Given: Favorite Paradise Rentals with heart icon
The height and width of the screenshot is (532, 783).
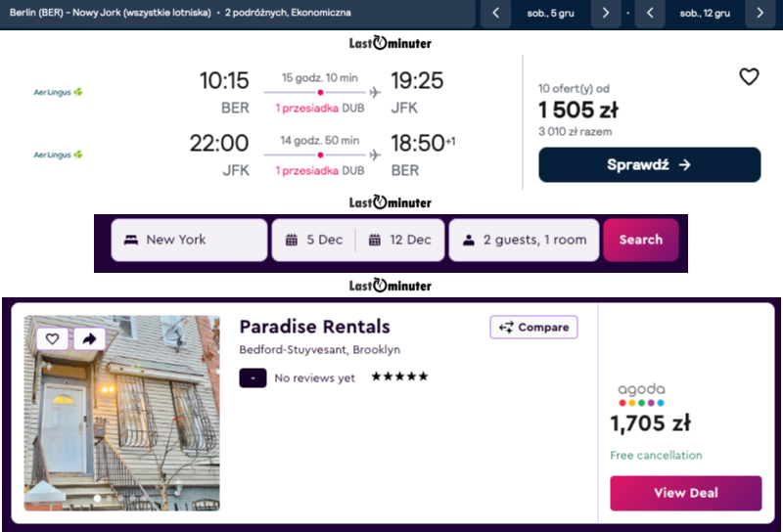Looking at the screenshot, I should (53, 339).
